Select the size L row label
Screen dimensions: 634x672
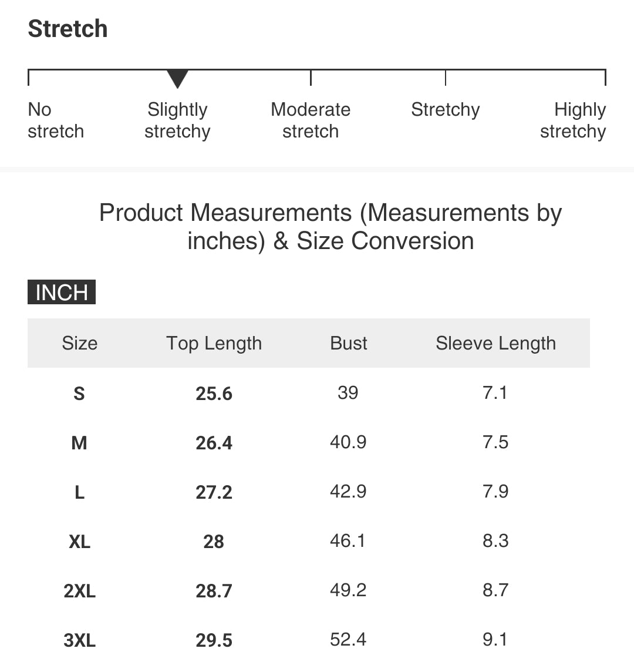[80, 492]
